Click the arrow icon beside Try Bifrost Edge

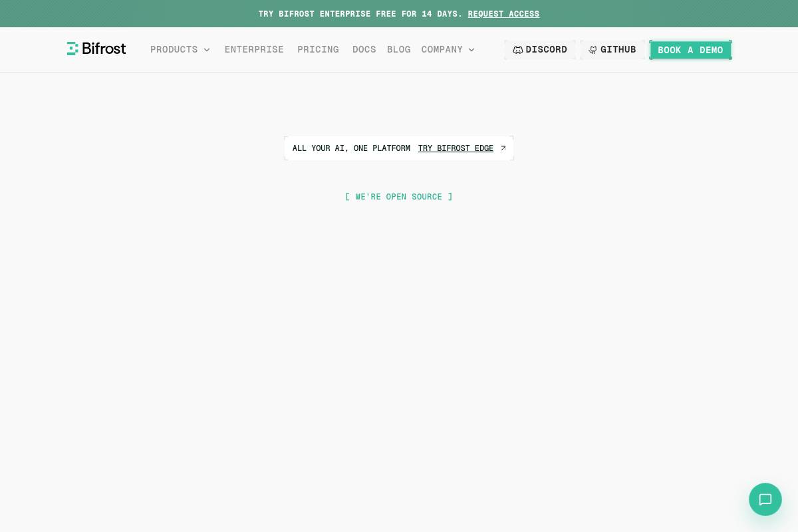tap(503, 148)
